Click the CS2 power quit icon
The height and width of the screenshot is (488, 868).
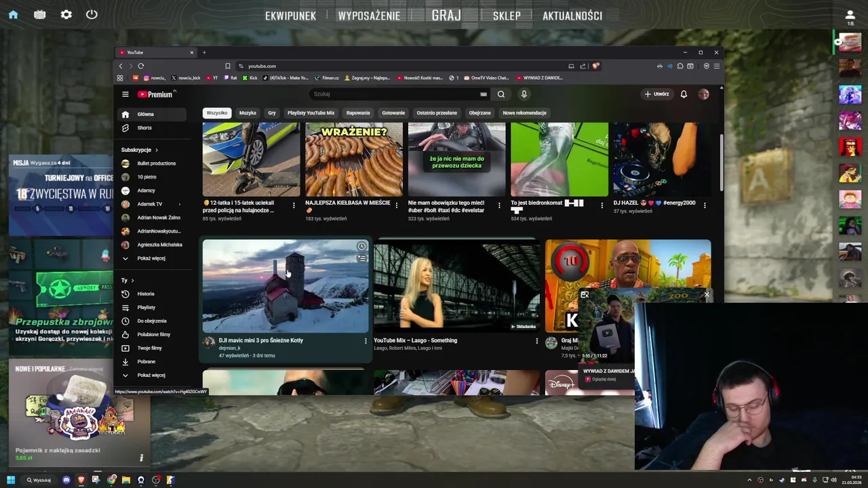92,15
